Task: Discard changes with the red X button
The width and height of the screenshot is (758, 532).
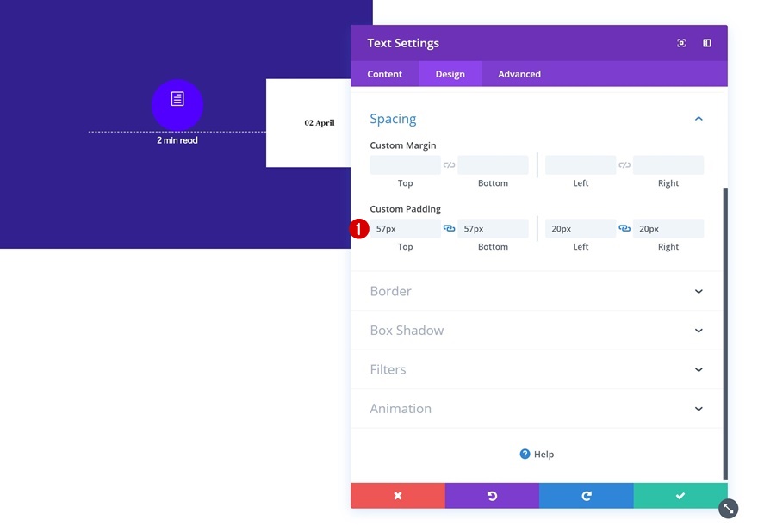Action: coord(398,495)
